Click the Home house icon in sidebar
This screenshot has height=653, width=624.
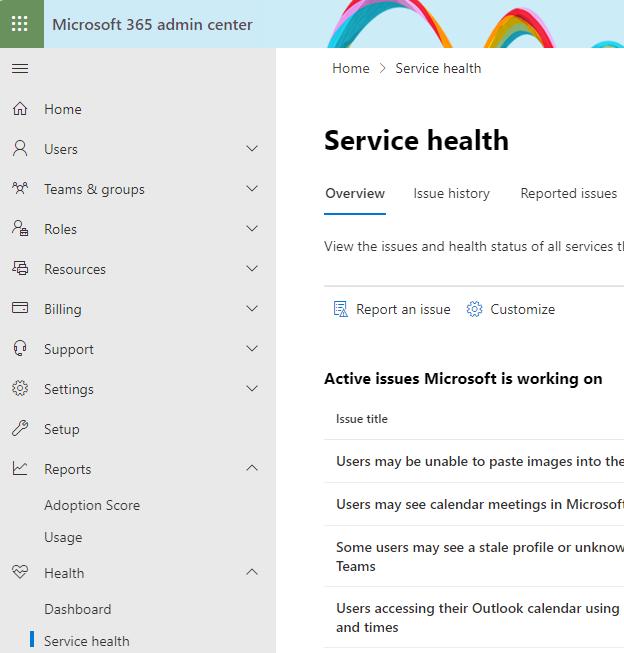pyautogui.click(x=20, y=109)
